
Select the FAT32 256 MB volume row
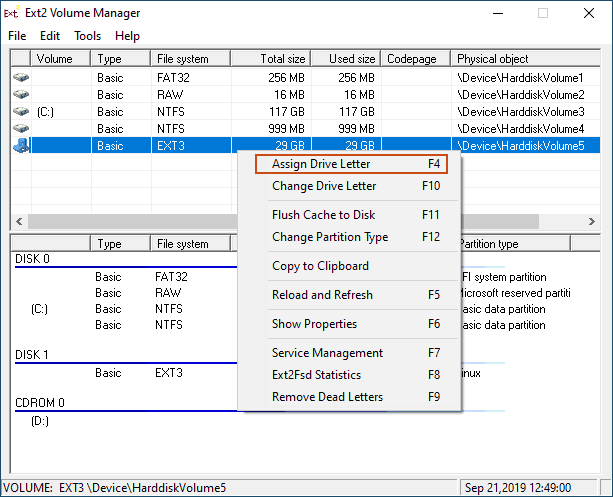[306, 77]
